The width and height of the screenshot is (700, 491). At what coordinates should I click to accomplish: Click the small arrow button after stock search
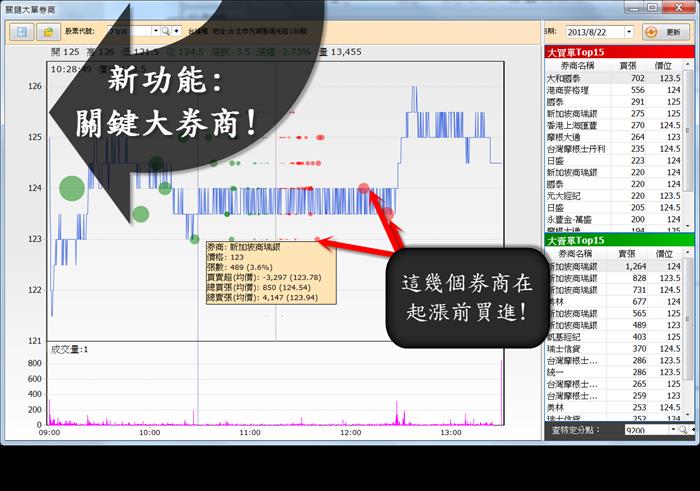(177, 31)
